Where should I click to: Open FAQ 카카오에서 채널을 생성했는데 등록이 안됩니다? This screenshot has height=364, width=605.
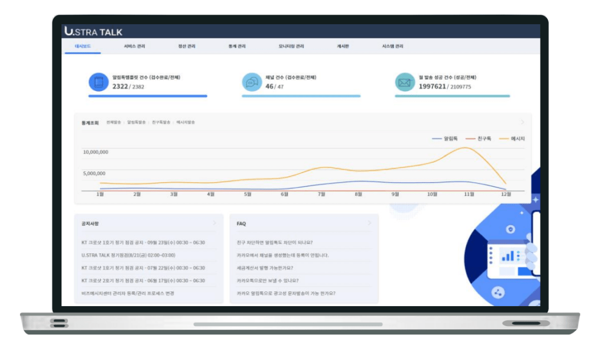point(282,255)
